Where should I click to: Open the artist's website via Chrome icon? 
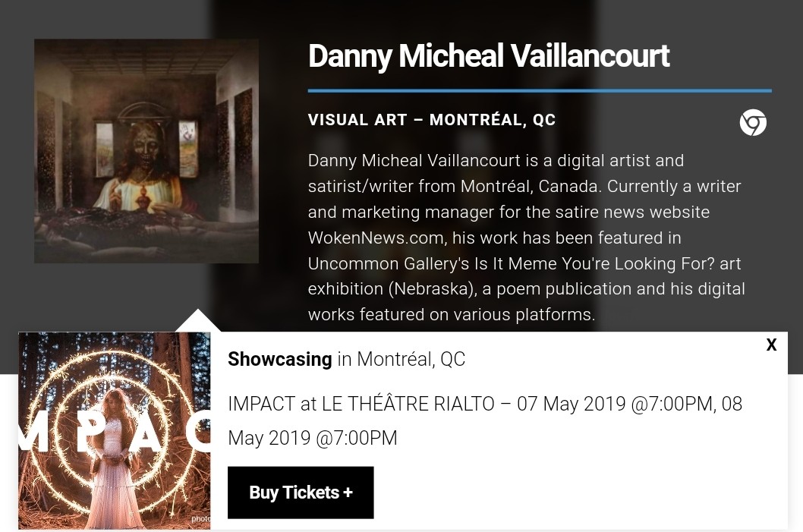[753, 122]
